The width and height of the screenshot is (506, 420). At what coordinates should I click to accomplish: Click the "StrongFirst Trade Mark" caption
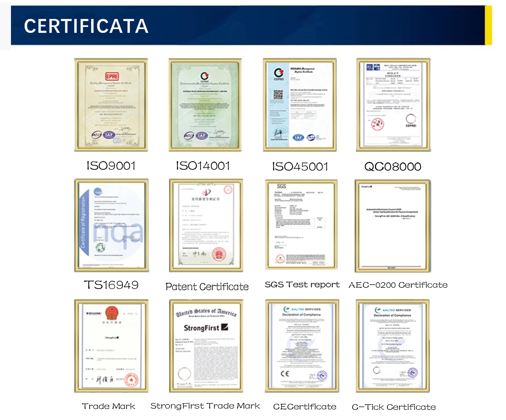[x=205, y=406]
